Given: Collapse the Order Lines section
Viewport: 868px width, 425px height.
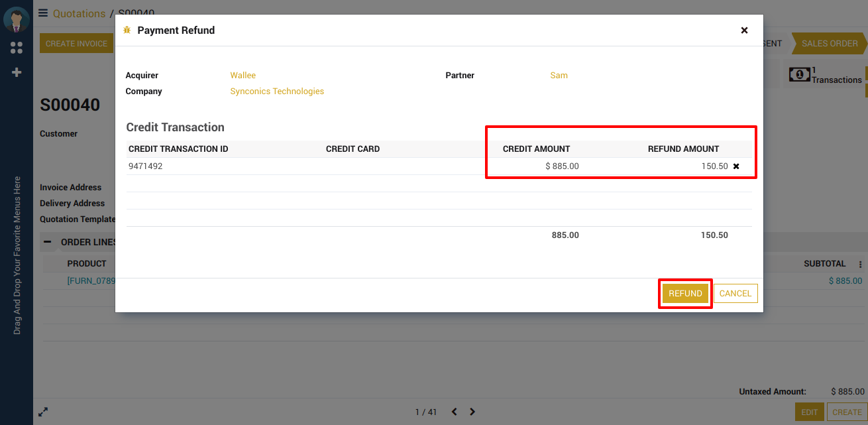Looking at the screenshot, I should tap(48, 242).
